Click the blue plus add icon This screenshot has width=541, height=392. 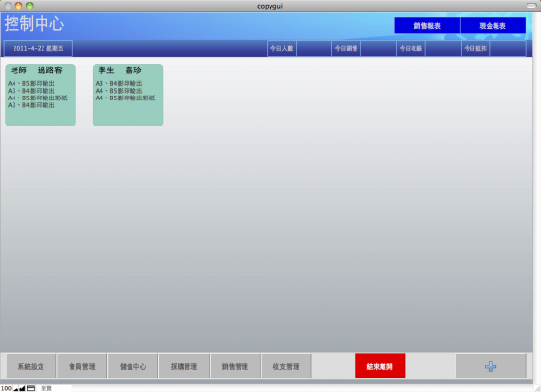pyautogui.click(x=491, y=366)
